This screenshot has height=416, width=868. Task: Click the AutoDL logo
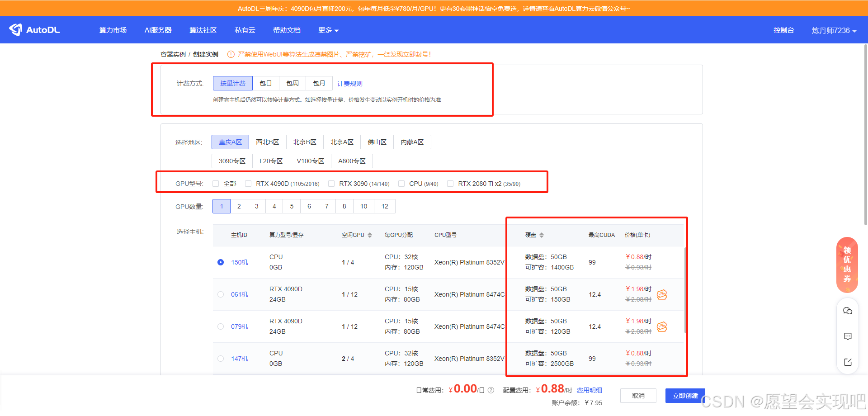tap(34, 30)
